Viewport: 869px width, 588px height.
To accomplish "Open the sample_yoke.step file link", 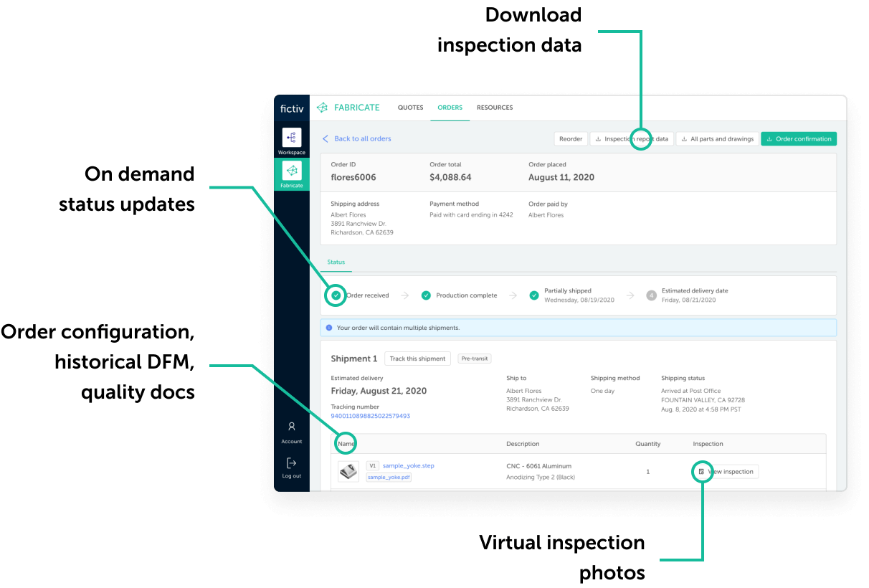I will click(407, 465).
